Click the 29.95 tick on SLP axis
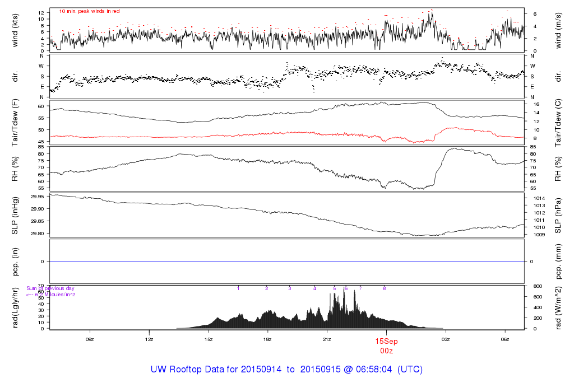Viewport: 574px width, 392px height. click(38, 197)
